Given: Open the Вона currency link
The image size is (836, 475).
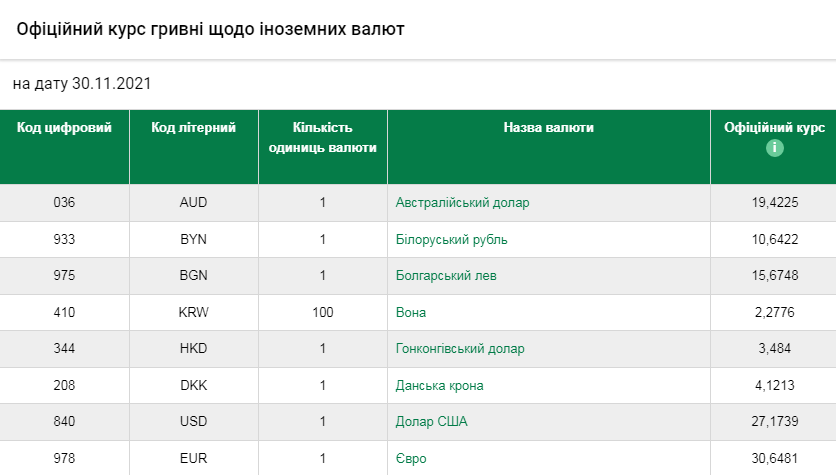Looking at the screenshot, I should pos(411,313).
